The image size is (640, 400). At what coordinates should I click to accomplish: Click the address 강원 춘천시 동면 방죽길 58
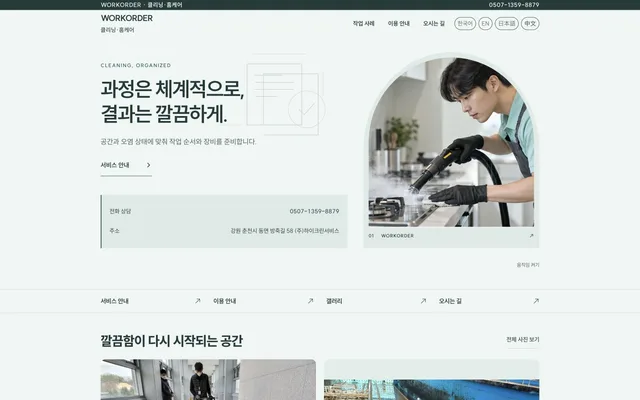point(285,231)
